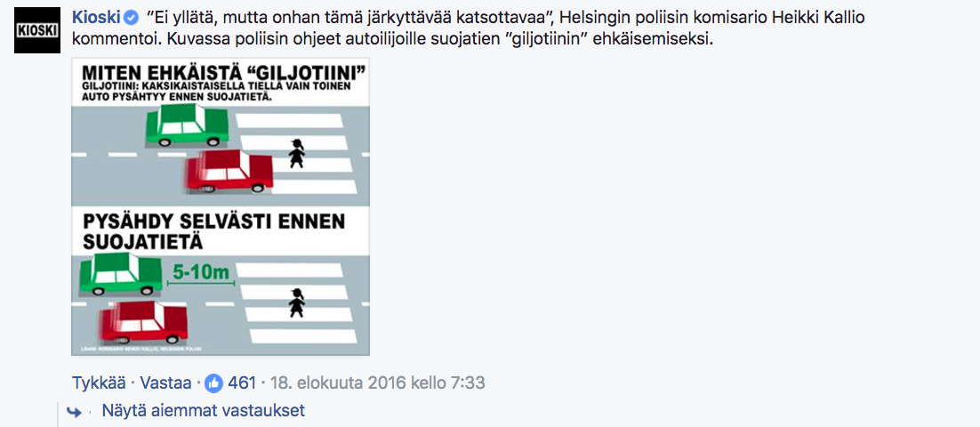The image size is (980, 427).
Task: Click the curved reply arrow icon
Action: (x=74, y=412)
